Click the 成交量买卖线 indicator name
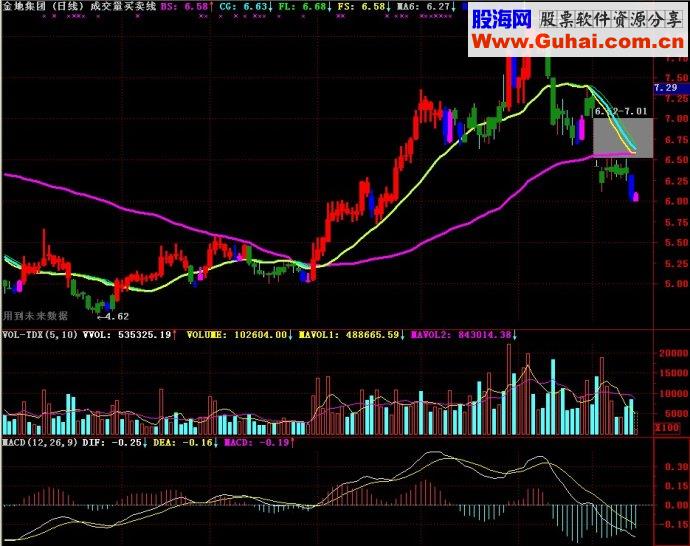690x546 pixels. pyautogui.click(x=123, y=7)
